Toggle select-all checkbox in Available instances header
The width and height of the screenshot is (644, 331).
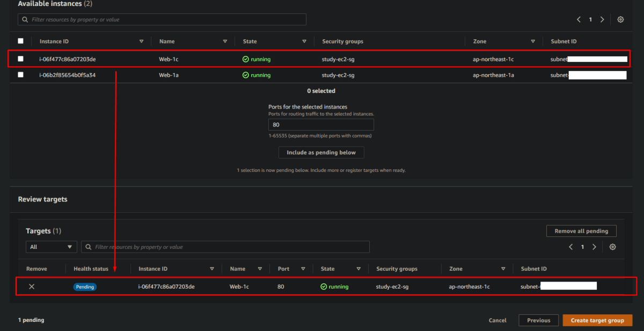20,41
